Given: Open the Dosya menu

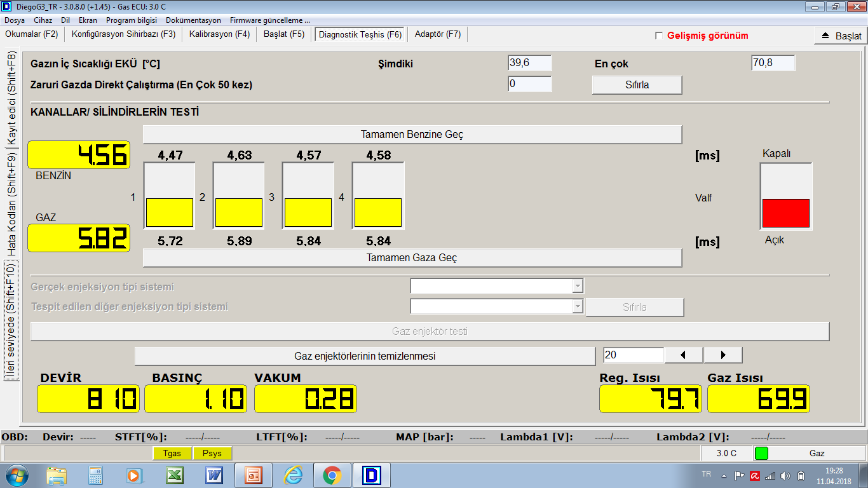Looking at the screenshot, I should click(14, 20).
